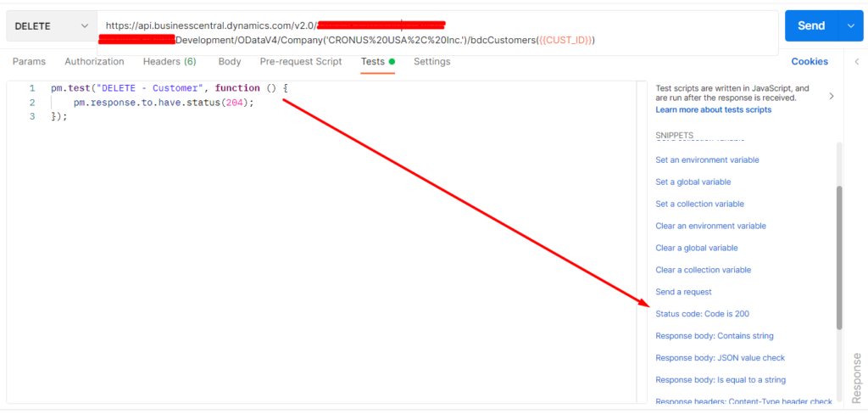Insert Status code: Code is 200 snippet
Image resolution: width=868 pixels, height=414 pixels.
pyautogui.click(x=702, y=314)
